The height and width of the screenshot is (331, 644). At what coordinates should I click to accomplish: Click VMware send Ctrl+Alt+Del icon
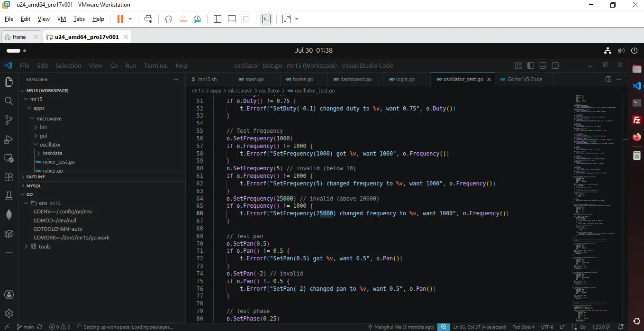tap(148, 19)
